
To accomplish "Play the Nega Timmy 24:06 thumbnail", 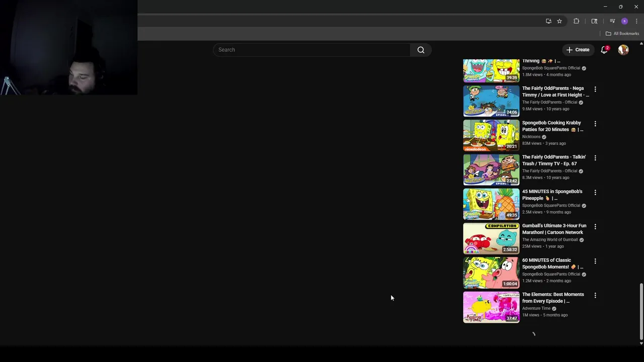I will click(x=491, y=101).
